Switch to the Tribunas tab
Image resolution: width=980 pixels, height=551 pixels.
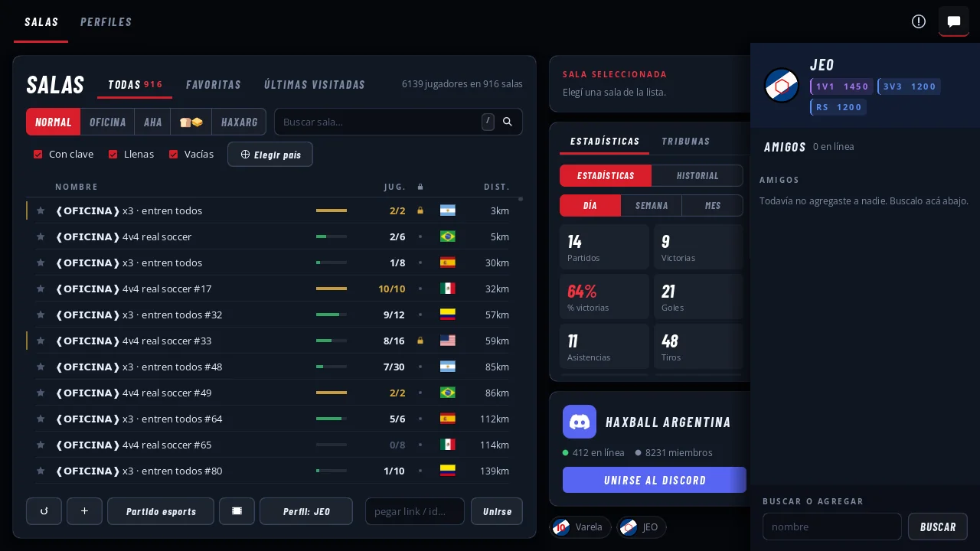tap(686, 142)
